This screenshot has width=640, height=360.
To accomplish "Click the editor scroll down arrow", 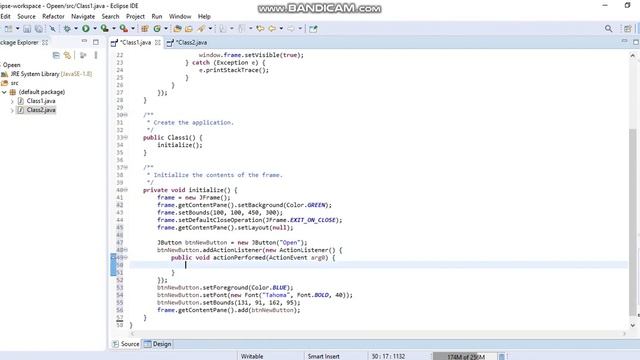I will 633,325.
